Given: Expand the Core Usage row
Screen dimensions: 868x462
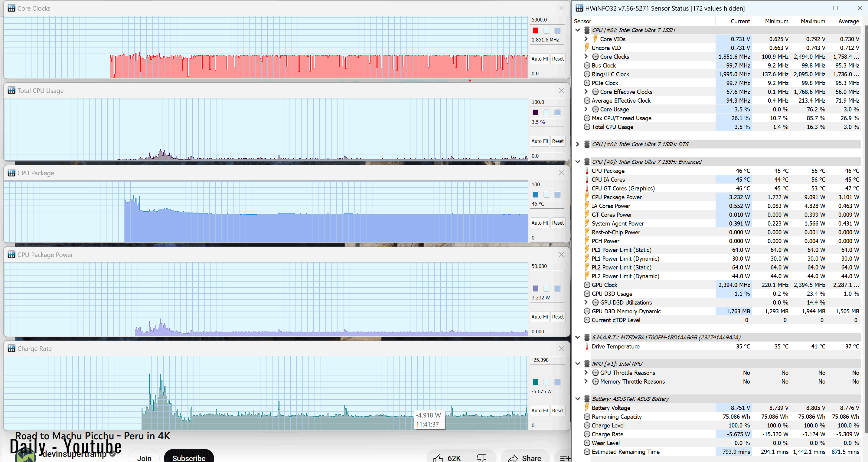Looking at the screenshot, I should [586, 109].
